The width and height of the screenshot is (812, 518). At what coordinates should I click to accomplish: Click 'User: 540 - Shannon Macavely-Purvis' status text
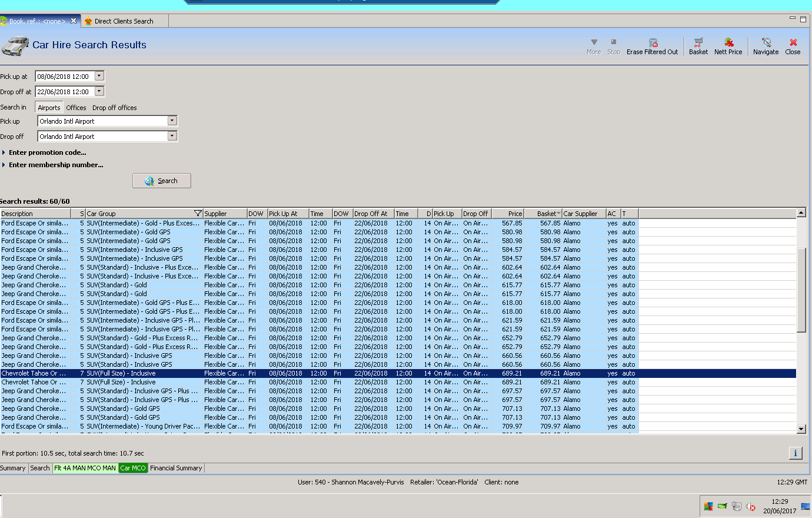pos(351,482)
